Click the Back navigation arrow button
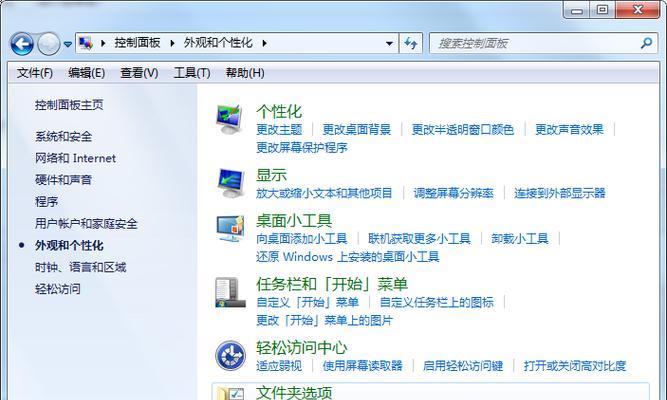 coord(22,43)
